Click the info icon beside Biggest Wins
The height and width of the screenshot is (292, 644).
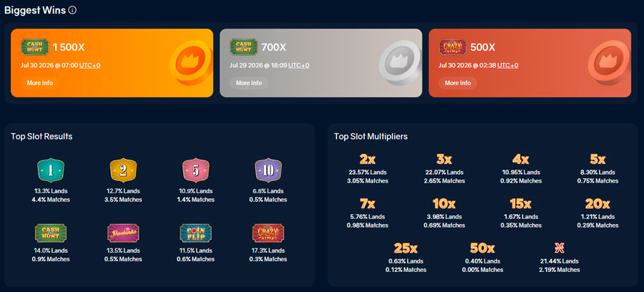coord(72,11)
